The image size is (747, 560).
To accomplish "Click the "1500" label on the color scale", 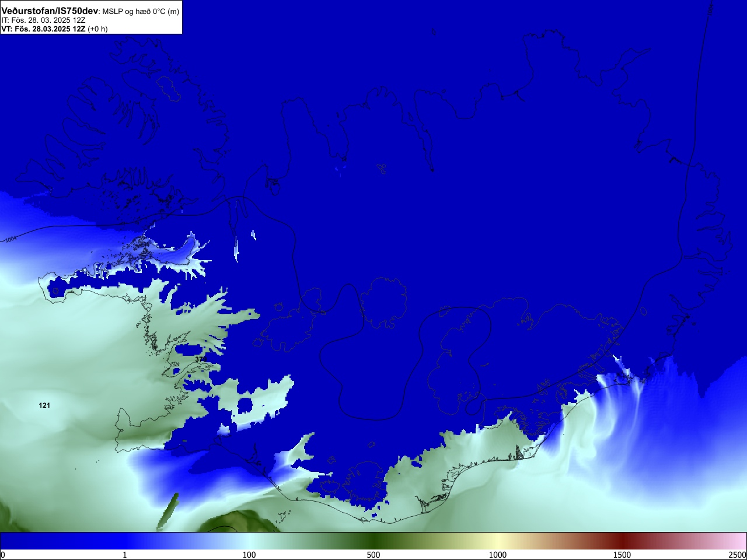I will coord(622,555).
